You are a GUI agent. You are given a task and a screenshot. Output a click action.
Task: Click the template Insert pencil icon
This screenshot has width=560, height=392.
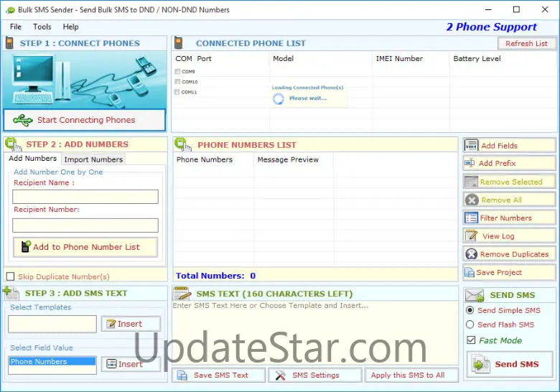[x=111, y=324]
